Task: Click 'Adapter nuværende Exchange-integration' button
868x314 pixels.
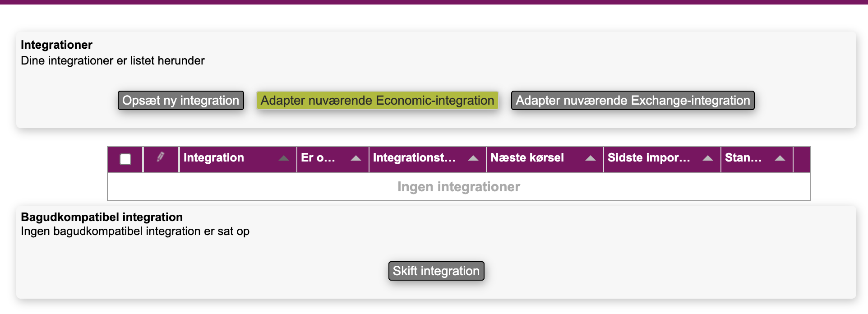Action: pyautogui.click(x=633, y=100)
